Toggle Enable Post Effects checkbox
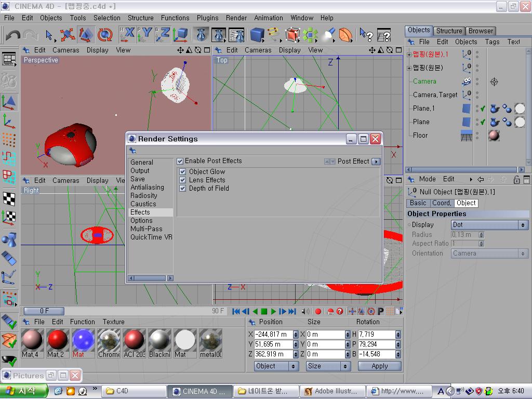The image size is (532, 399). tap(180, 161)
